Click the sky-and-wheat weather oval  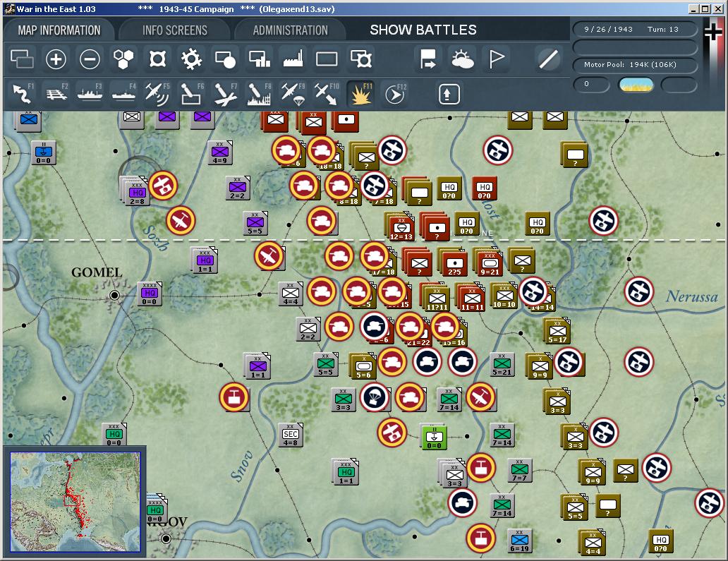[636, 85]
